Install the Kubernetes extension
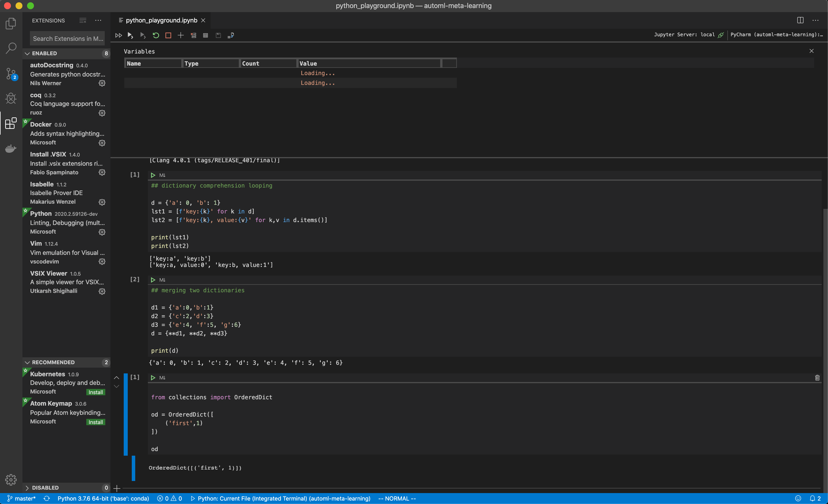828x504 pixels. coord(96,392)
